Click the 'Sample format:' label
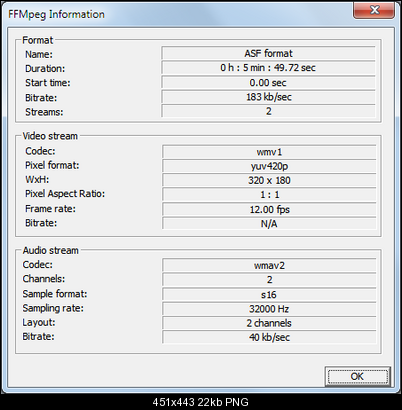 [x=55, y=294]
